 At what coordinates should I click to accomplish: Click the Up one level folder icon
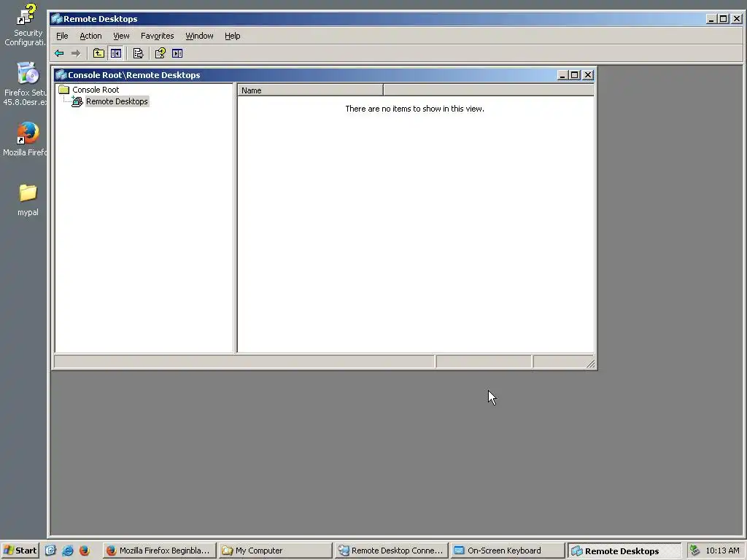[98, 53]
